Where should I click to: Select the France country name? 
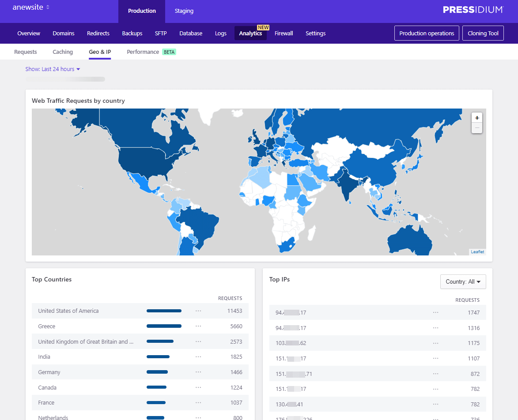click(46, 402)
